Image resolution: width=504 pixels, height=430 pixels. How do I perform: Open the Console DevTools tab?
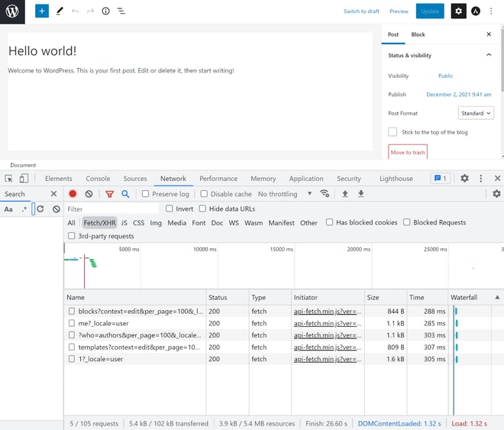(x=98, y=179)
